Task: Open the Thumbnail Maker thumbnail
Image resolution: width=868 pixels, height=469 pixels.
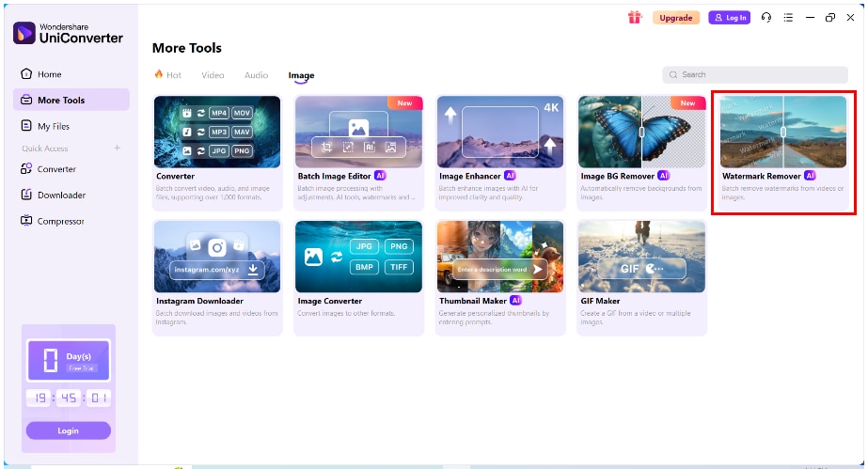Action: (500, 257)
